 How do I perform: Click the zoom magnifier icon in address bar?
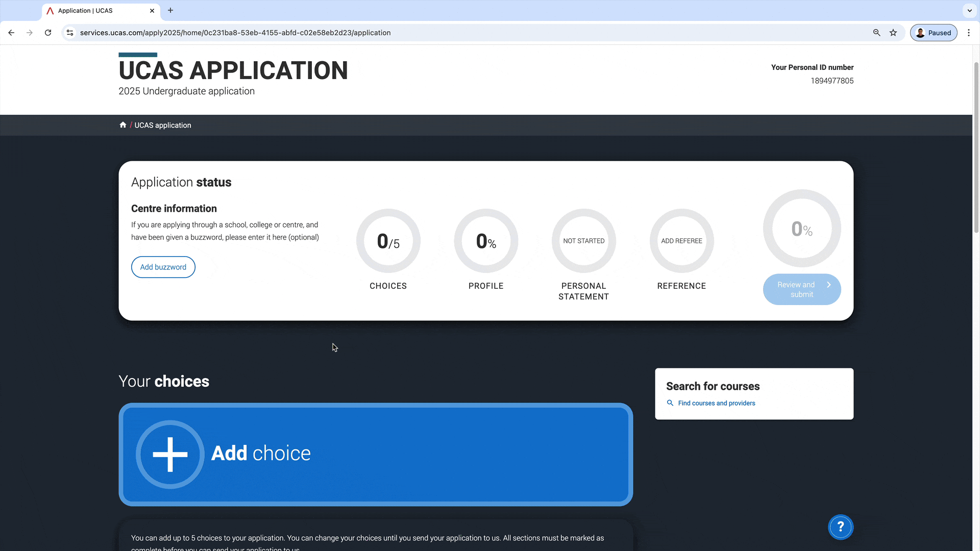click(x=877, y=33)
